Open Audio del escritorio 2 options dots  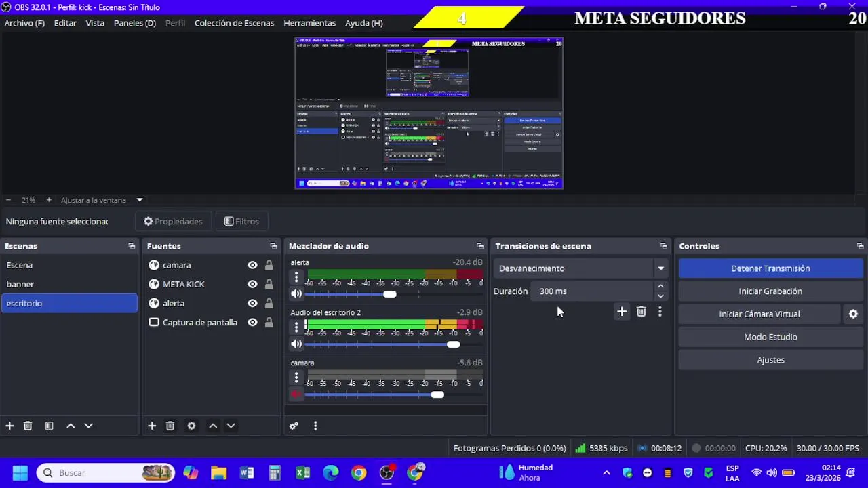296,327
